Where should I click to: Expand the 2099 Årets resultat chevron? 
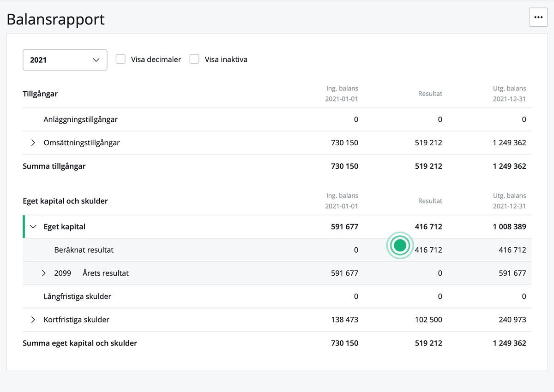click(x=44, y=273)
